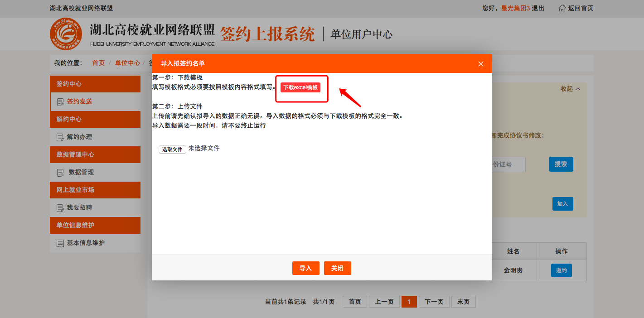Viewport: 644px width, 318px height.
Task: Click the home icon beside 返回首页
Action: pos(562,8)
